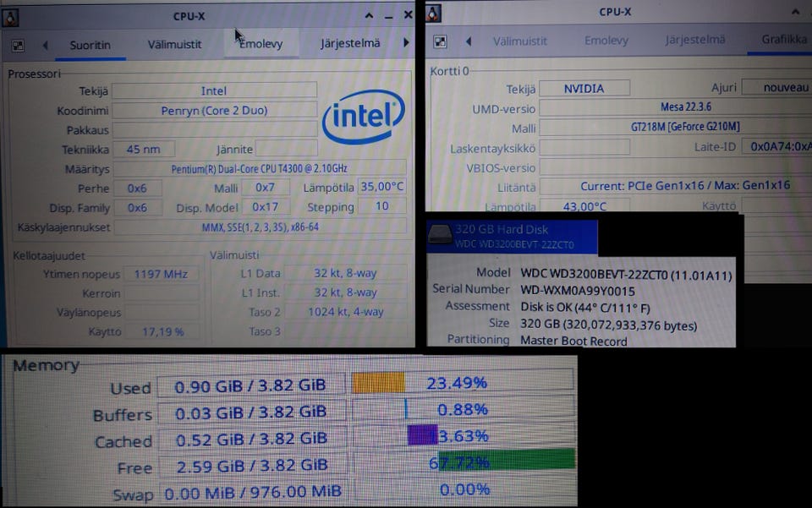Screen dimensions: 812x508
Task: Click Free value 2.59 GiB / 3.82 GiB
Action: pos(253,466)
